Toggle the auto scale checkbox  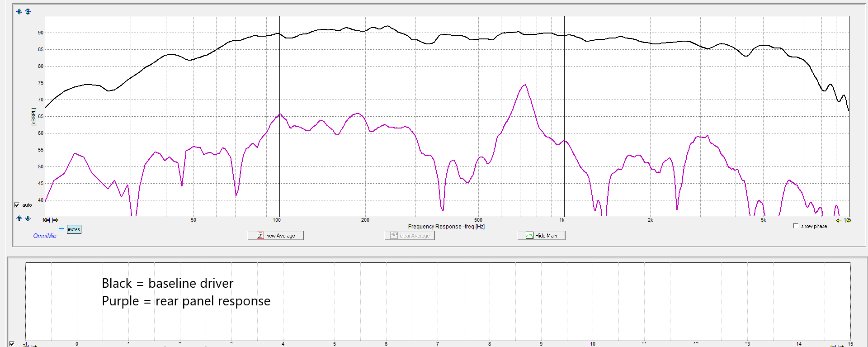point(17,205)
